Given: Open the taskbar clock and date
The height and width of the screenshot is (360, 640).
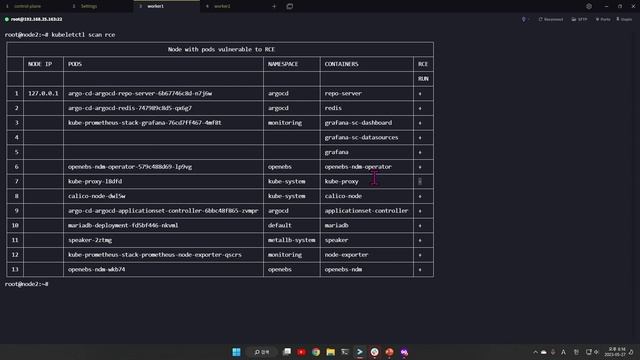Looking at the screenshot, I should click(x=615, y=352).
